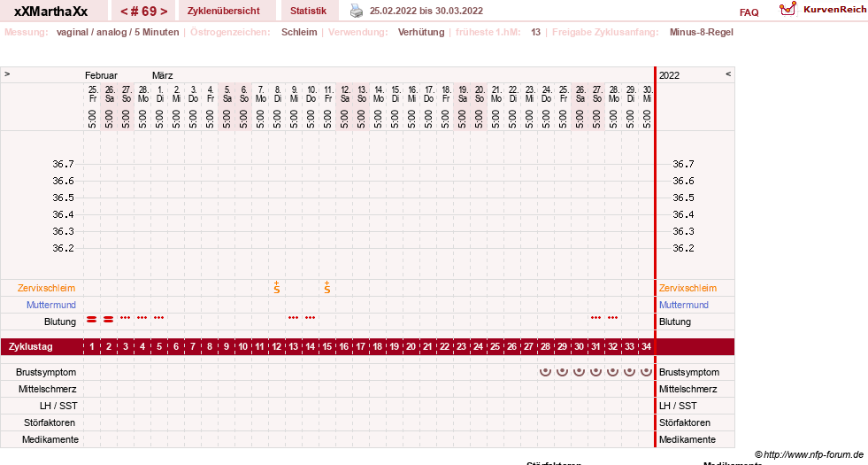The image size is (868, 465).
Task: Click the spotting dots on cycle day 13
Action: pyautogui.click(x=294, y=318)
